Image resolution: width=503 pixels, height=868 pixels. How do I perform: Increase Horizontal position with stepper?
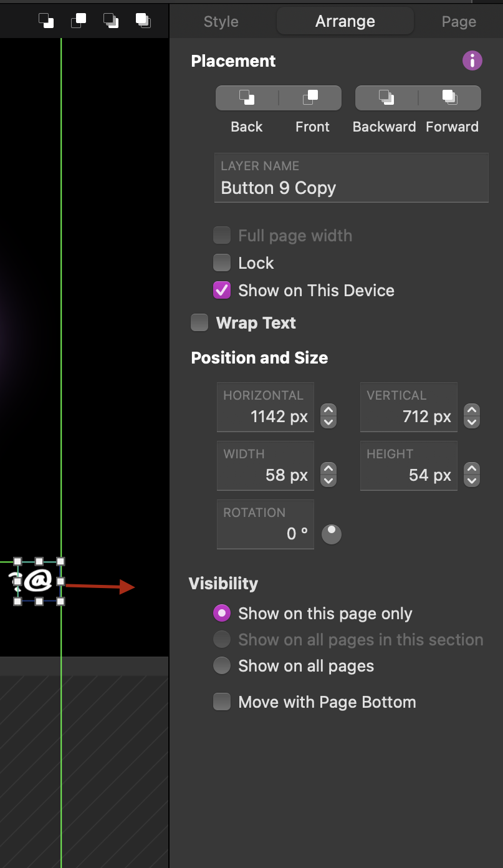point(328,410)
